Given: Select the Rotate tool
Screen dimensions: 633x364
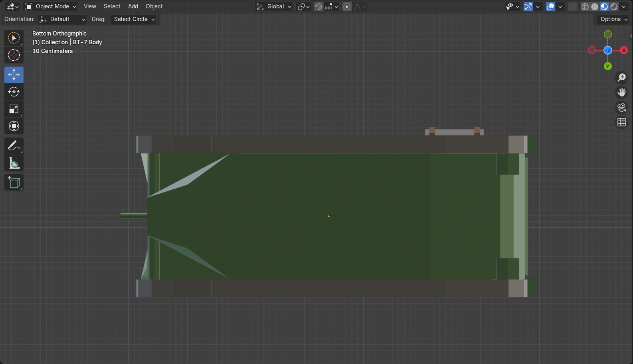Looking at the screenshot, I should tap(14, 92).
